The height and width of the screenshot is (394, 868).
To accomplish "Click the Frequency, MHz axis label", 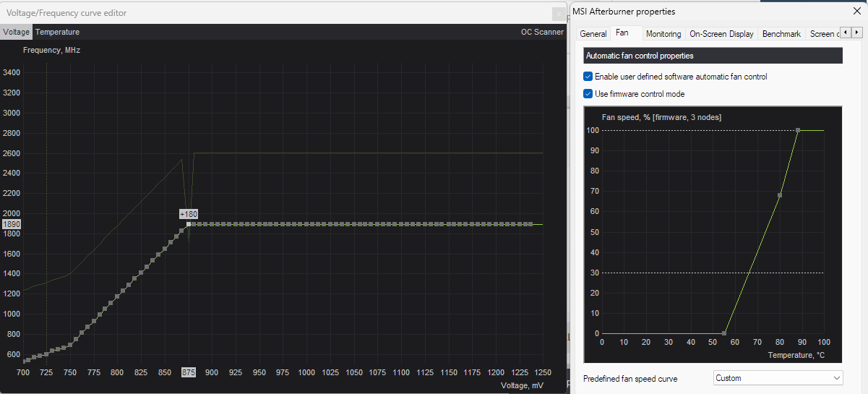I will [x=51, y=51].
